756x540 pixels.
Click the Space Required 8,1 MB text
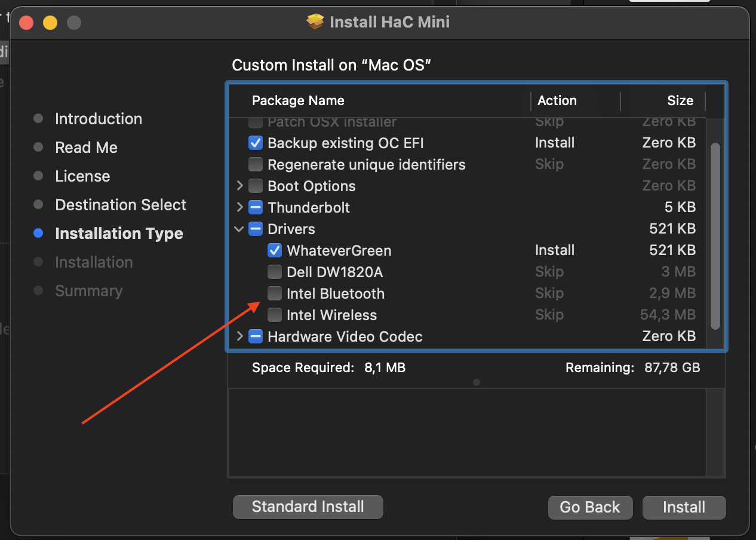click(x=328, y=367)
